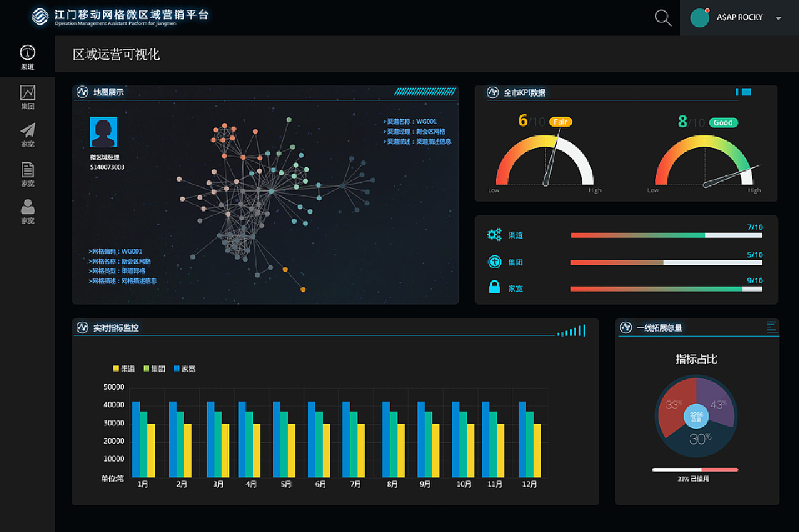Click the 微区域经理 avatar thumbnail
The width and height of the screenshot is (799, 532).
click(103, 132)
